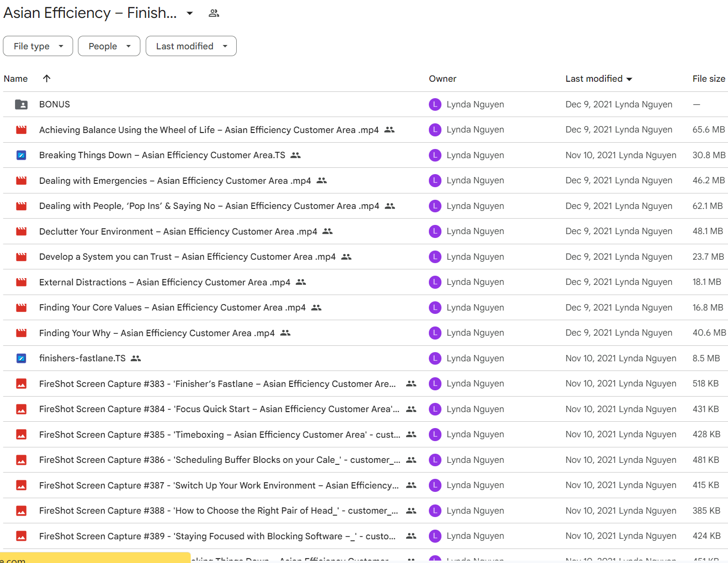Click shared icon beside Dealing with Emergencies

point(322,180)
